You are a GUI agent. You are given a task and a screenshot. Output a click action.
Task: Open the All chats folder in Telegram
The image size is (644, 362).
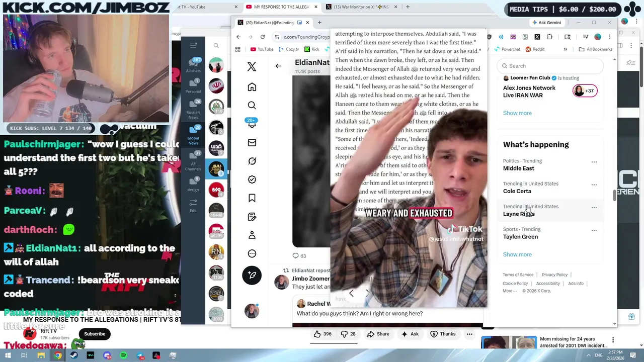[x=193, y=65]
